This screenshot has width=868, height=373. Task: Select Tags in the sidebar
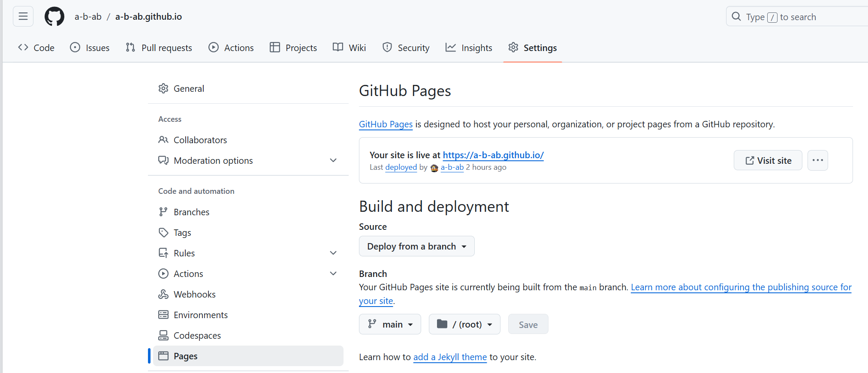click(x=248, y=232)
